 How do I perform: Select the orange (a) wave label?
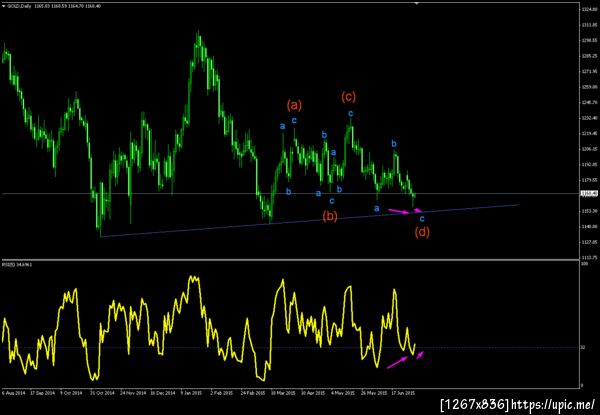pyautogui.click(x=294, y=105)
